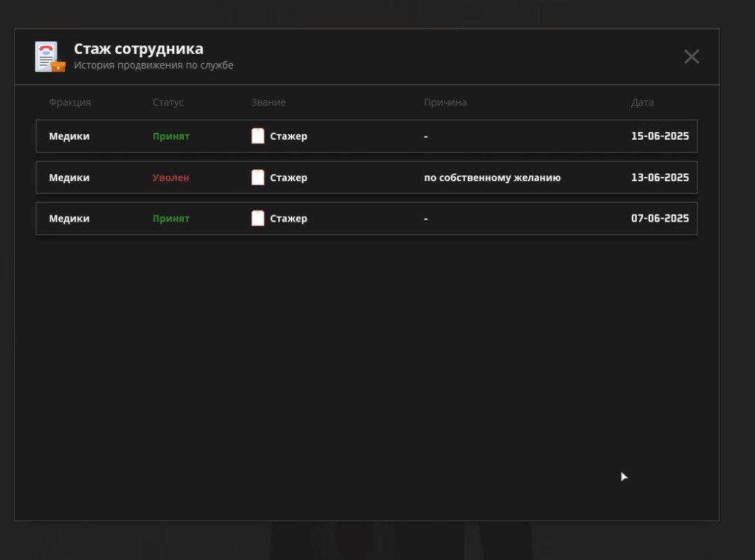
Task: Select the red Уволен status label
Action: [x=171, y=178]
